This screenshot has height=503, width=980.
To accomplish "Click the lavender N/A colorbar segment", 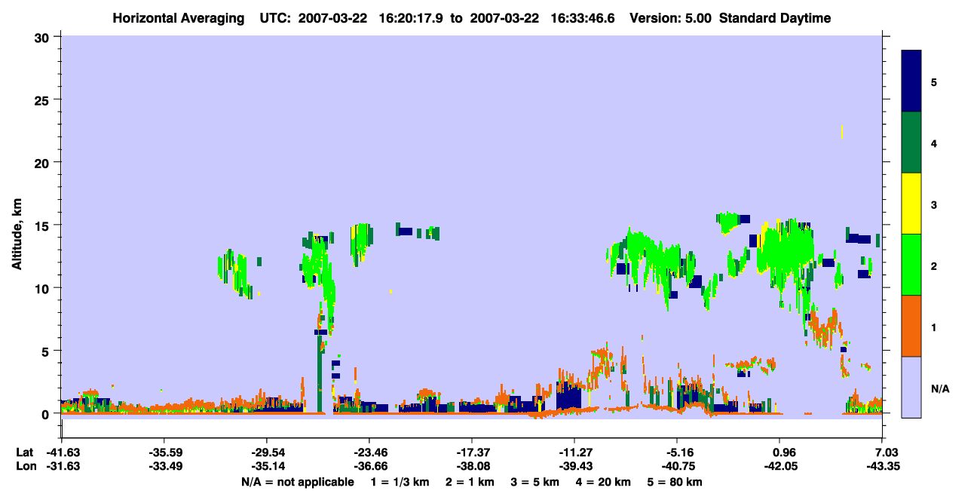I will [x=911, y=387].
